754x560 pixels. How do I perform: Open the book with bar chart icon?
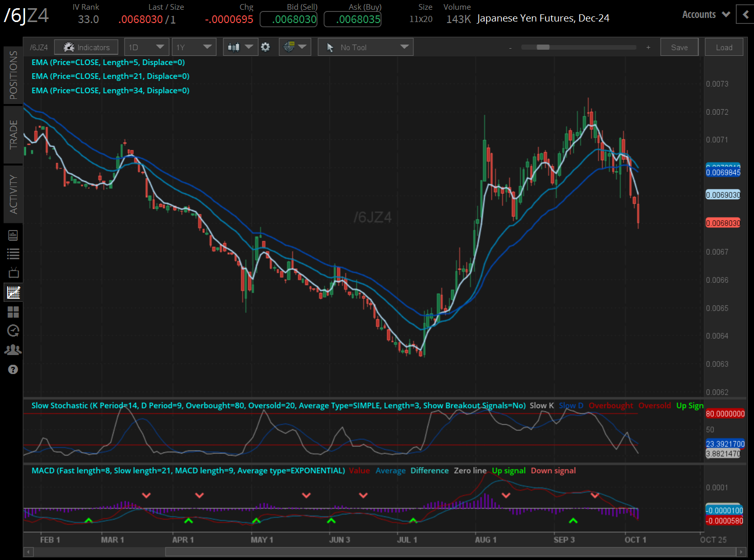(x=13, y=235)
